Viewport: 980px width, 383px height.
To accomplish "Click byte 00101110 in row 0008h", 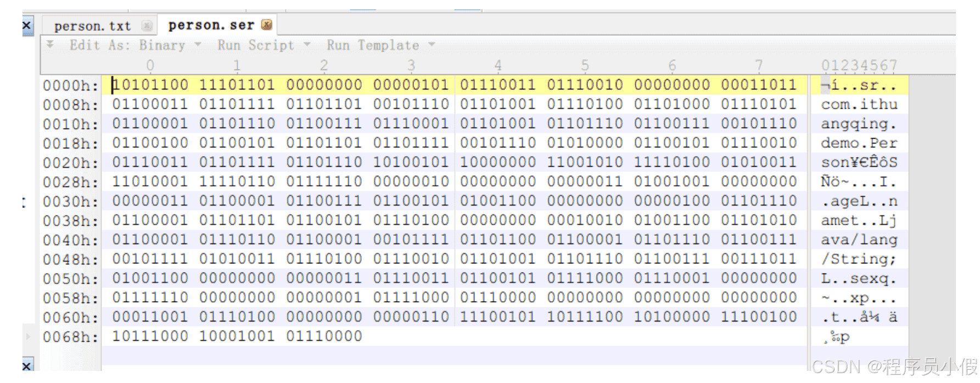I will point(411,104).
